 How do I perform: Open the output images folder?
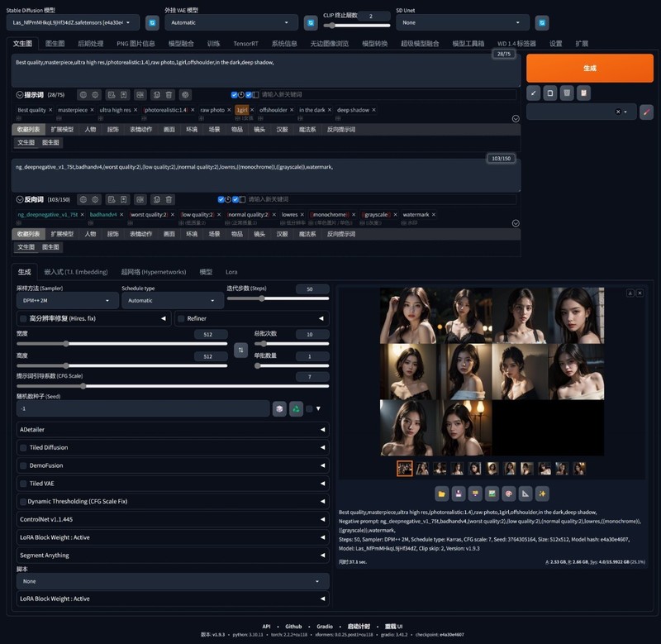coord(442,494)
